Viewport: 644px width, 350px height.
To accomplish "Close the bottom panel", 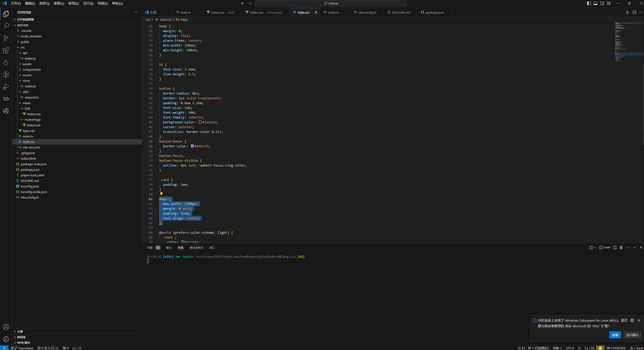I will coord(641,248).
